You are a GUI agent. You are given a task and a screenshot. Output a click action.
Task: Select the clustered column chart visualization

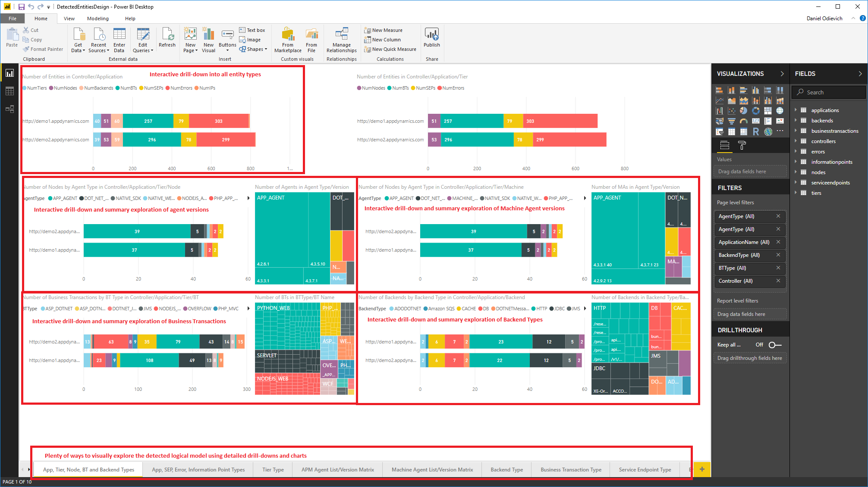tap(755, 90)
